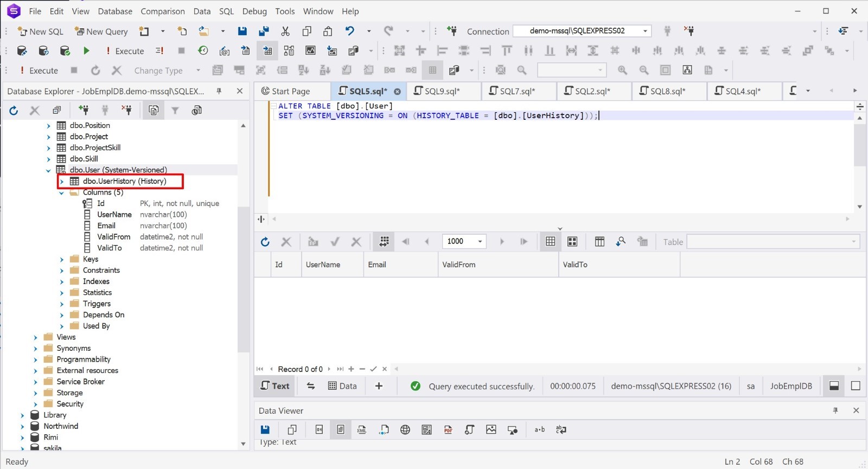Image resolution: width=868 pixels, height=469 pixels.
Task: Select the Security folder node
Action: 70,404
